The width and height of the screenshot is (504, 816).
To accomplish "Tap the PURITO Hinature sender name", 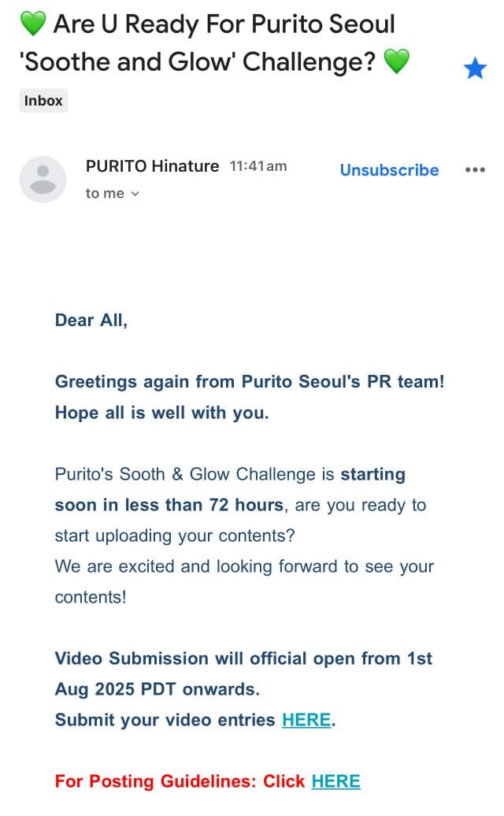I will tap(152, 166).
